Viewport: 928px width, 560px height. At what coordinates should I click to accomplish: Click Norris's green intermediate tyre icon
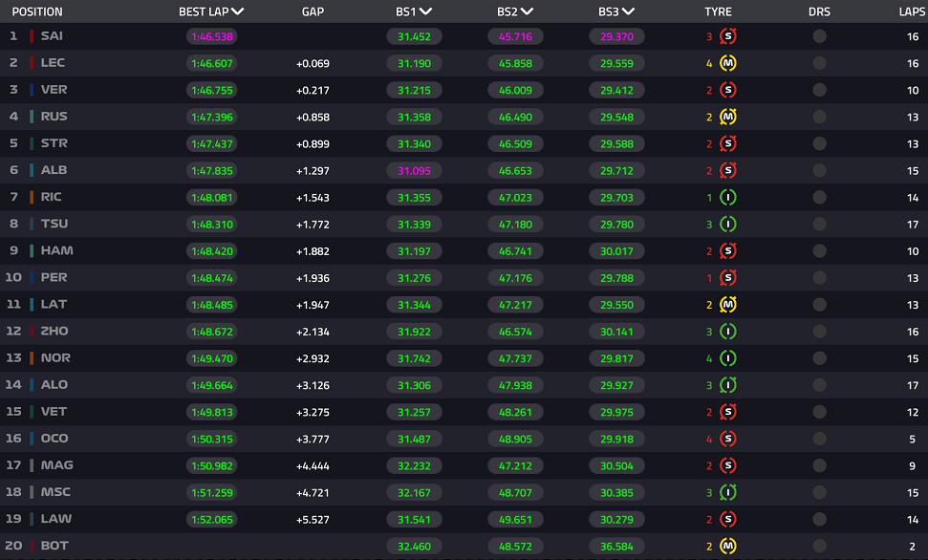[x=728, y=358]
